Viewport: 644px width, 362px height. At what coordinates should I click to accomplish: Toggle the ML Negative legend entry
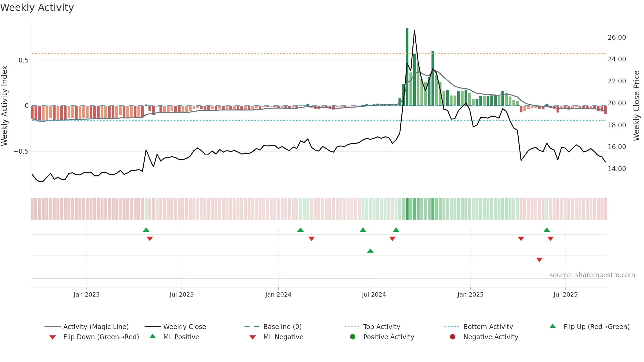point(276,337)
